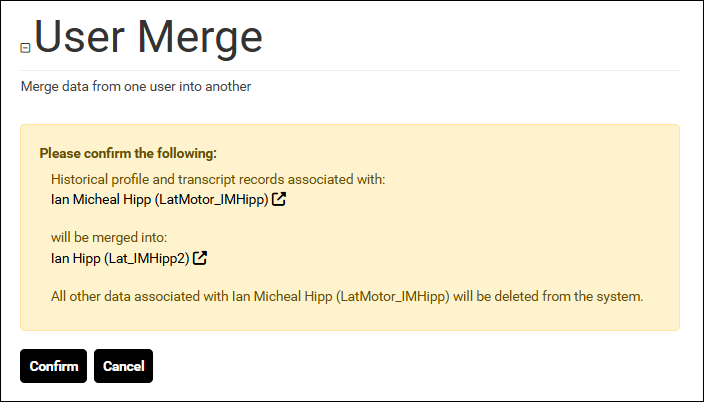Collapse the User Merge section
The height and width of the screenshot is (402, 704).
click(x=25, y=48)
